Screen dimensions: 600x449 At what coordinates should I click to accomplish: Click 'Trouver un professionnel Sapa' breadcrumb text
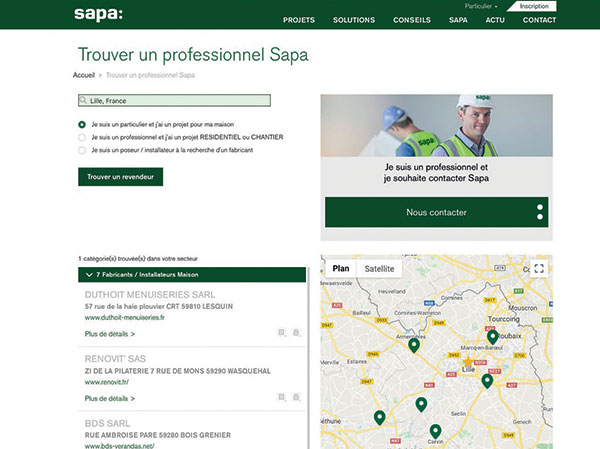click(150, 75)
